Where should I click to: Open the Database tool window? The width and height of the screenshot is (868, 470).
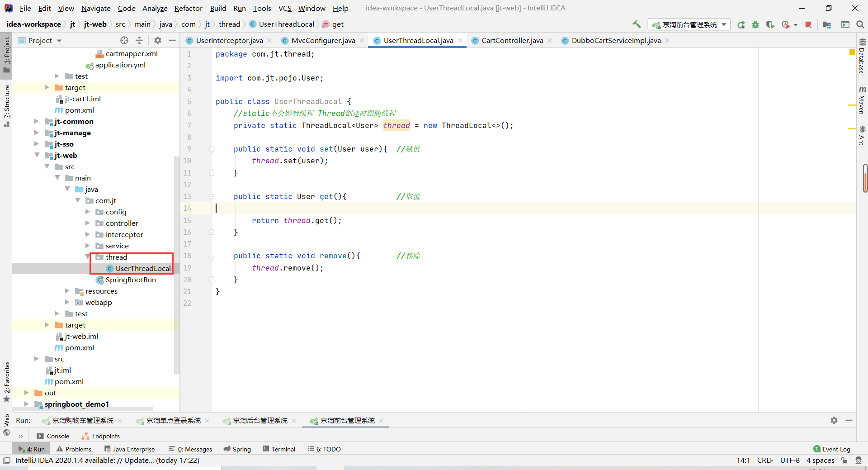point(862,56)
